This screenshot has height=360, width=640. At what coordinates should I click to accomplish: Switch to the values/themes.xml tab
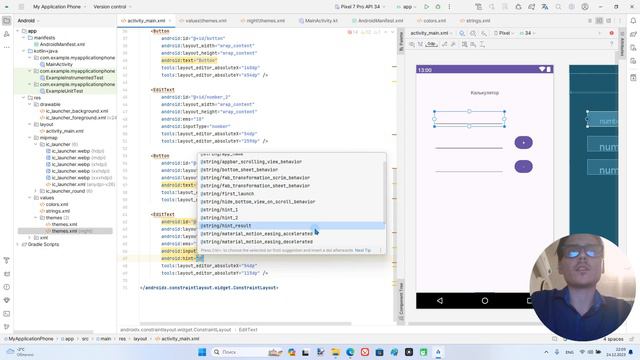point(203,21)
